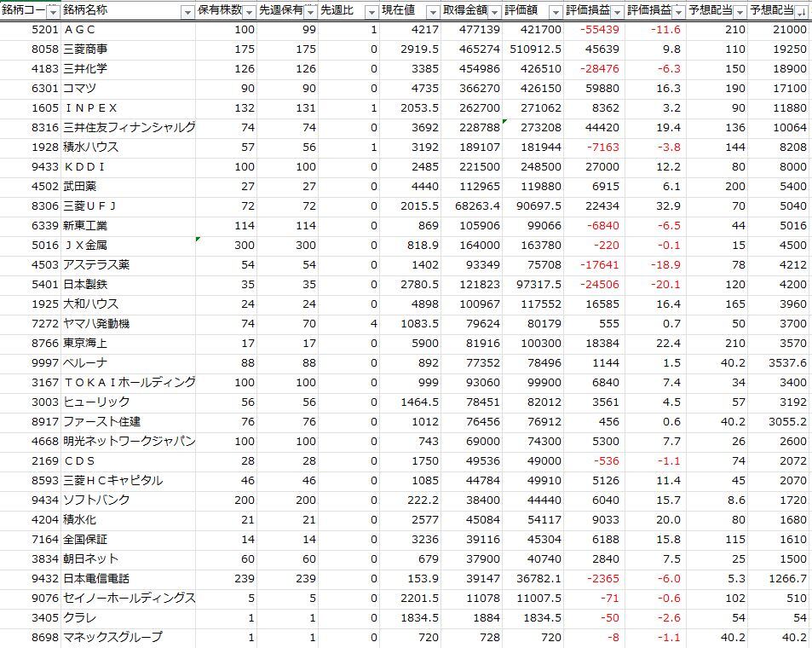812x648 pixels.
Task: Select the 三菱ＨＣキャピタル name cell
Action: click(x=128, y=481)
